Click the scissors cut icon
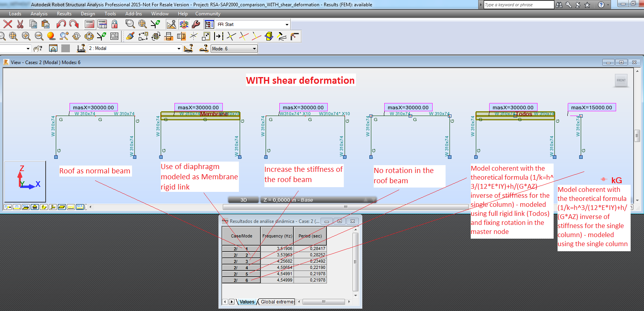The width and height of the screenshot is (644, 311). click(x=20, y=24)
